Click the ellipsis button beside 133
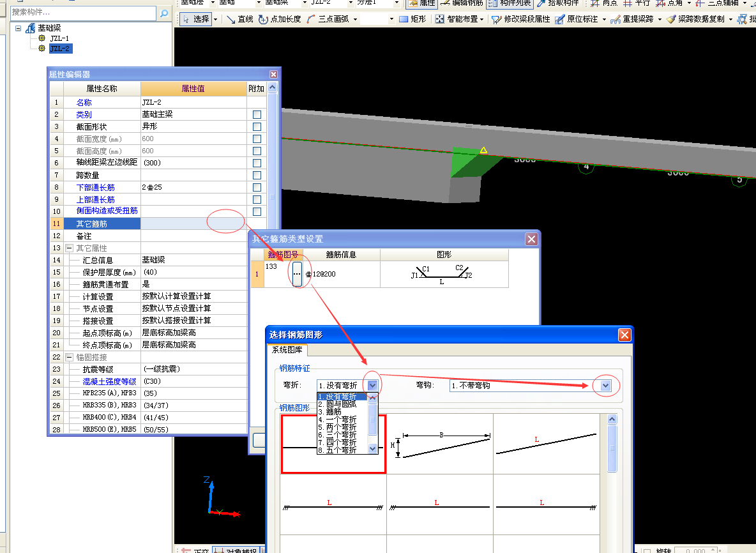 (297, 274)
